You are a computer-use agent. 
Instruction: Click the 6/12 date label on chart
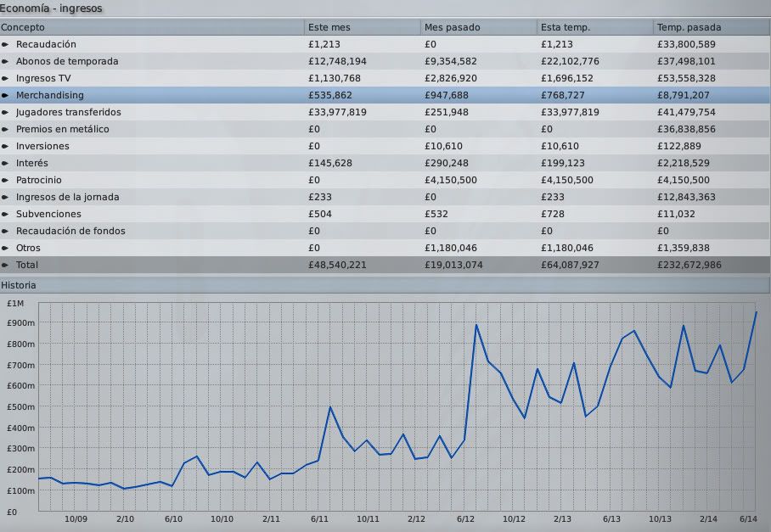point(465,518)
